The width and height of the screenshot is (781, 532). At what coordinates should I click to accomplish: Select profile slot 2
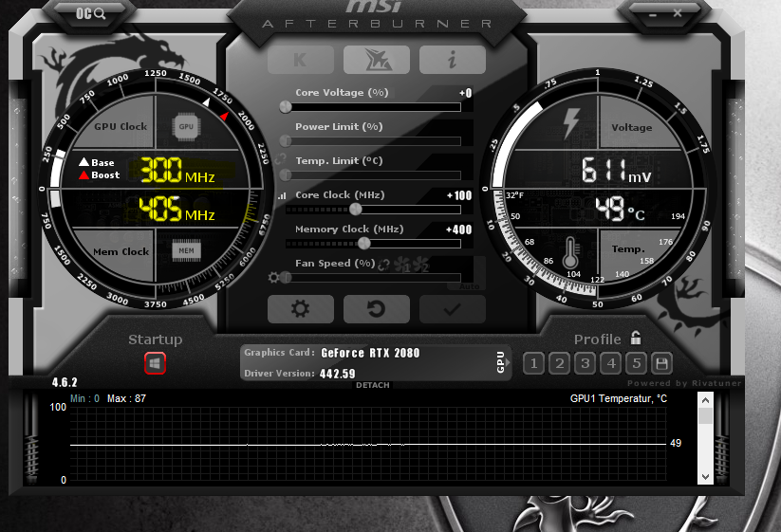559,363
